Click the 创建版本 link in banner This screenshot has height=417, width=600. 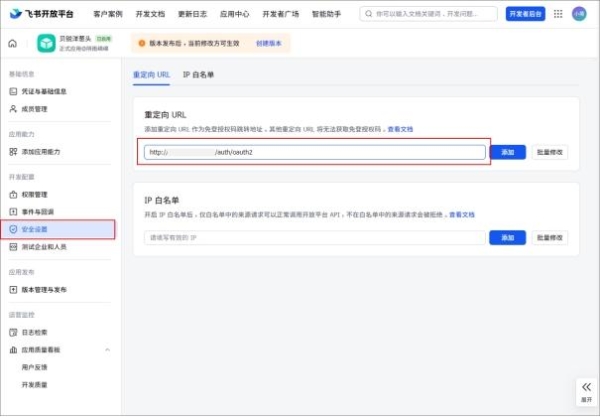pos(269,43)
